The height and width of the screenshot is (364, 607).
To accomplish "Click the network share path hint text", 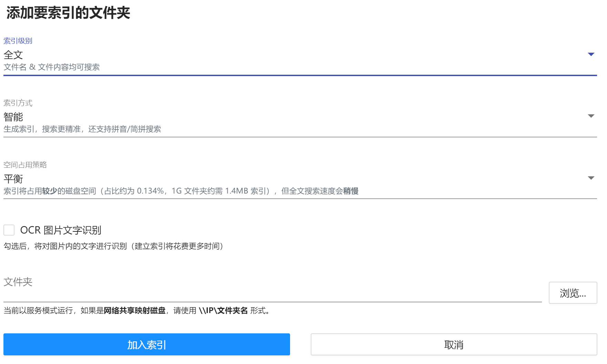I will point(136,311).
